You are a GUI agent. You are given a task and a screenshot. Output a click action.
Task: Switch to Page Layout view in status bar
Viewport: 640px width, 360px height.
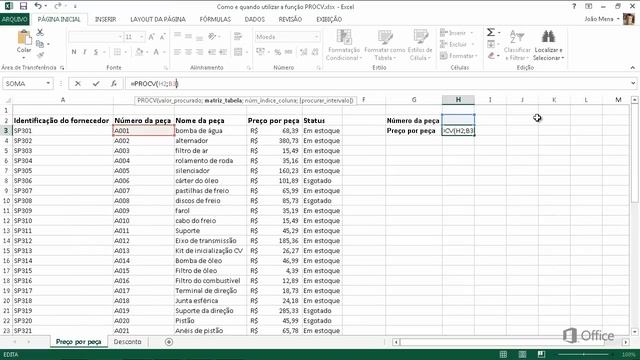(x=522, y=354)
